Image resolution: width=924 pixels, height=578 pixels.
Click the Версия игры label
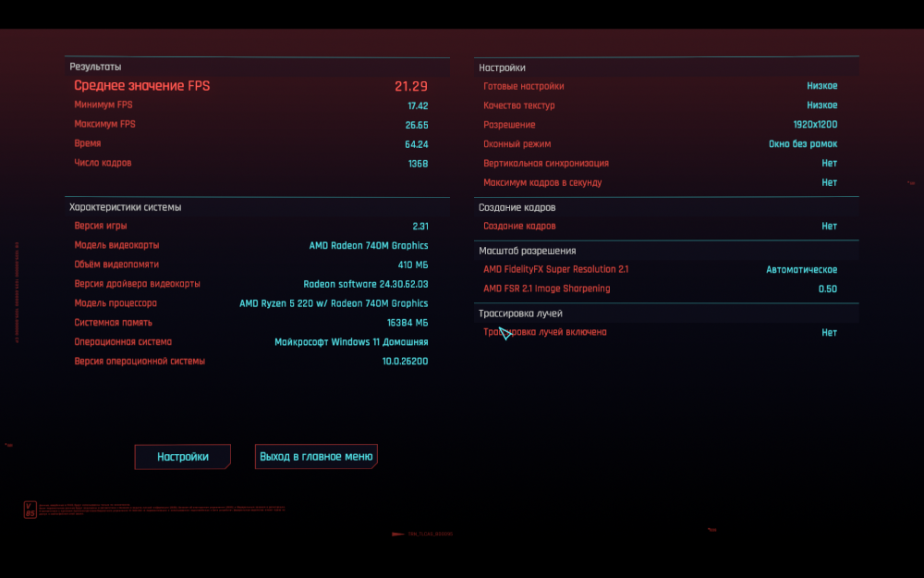click(x=100, y=226)
